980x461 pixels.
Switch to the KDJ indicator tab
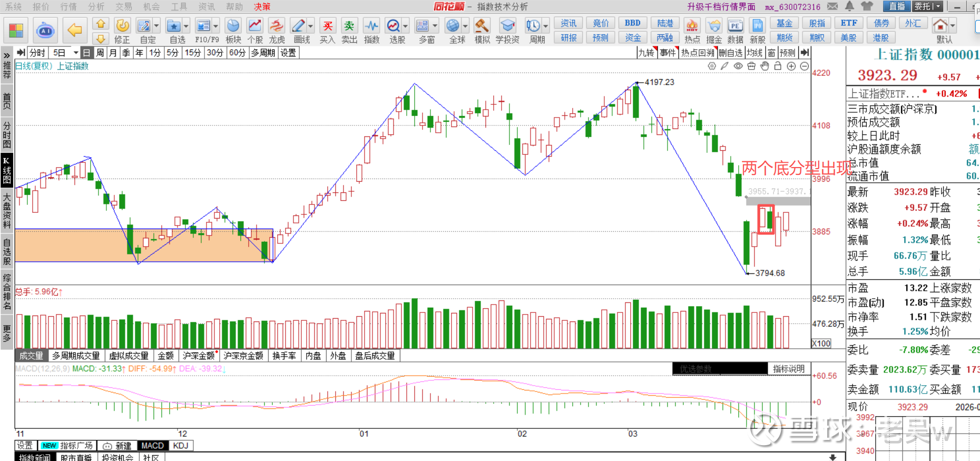click(x=181, y=446)
